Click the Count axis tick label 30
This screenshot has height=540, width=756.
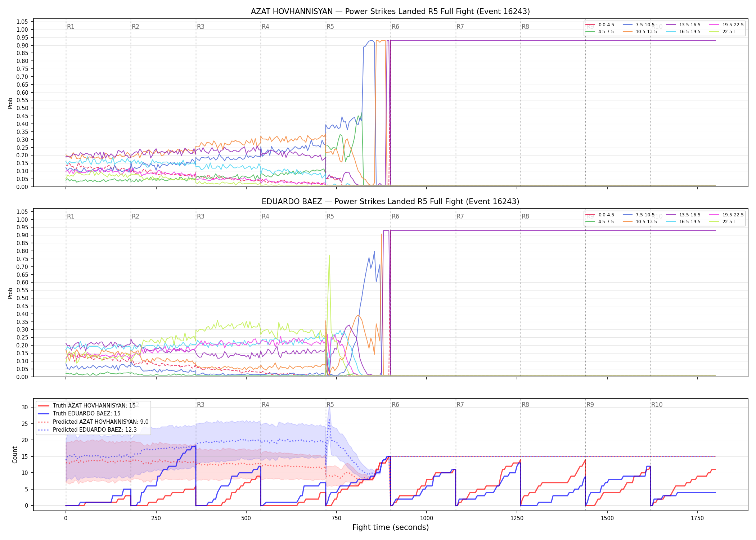(x=25, y=408)
